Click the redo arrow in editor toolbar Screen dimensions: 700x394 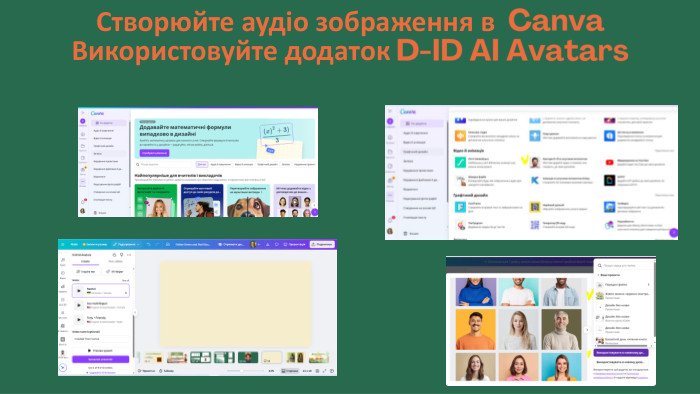(x=157, y=245)
